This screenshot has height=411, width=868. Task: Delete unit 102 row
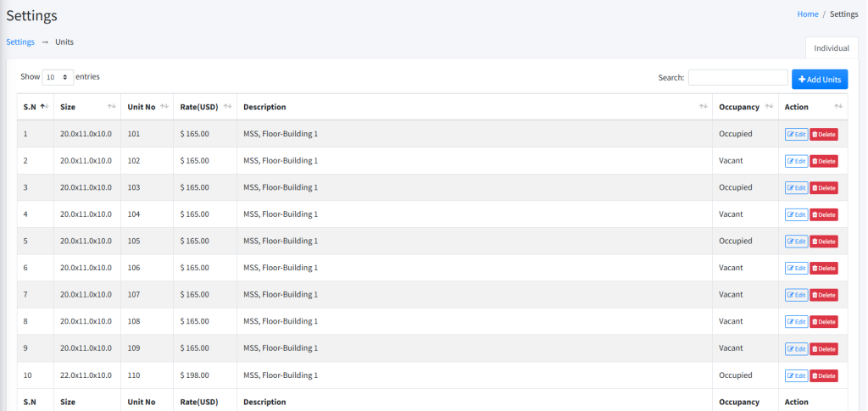pyautogui.click(x=823, y=161)
